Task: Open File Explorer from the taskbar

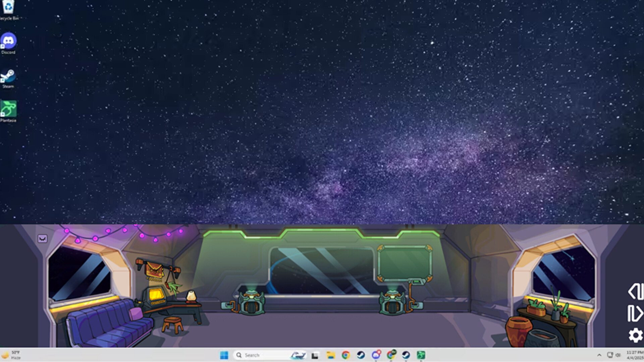Action: pyautogui.click(x=331, y=355)
